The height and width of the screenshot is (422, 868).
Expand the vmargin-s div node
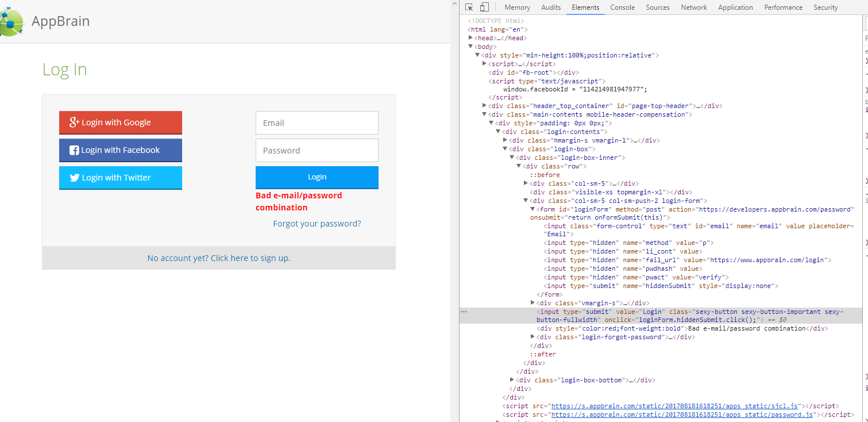point(533,303)
